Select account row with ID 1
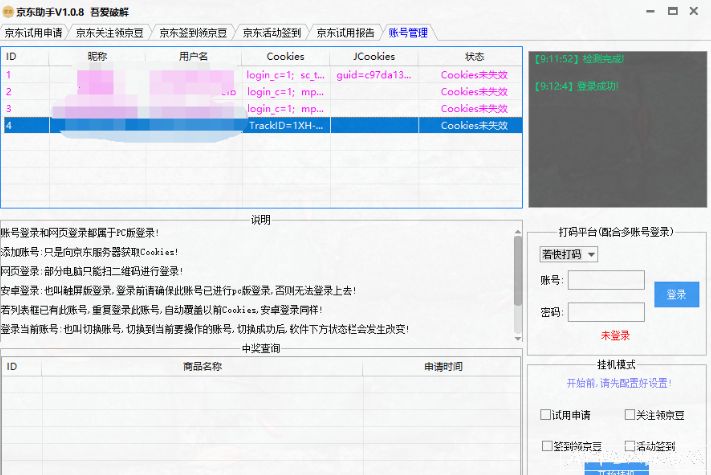 pos(263,75)
